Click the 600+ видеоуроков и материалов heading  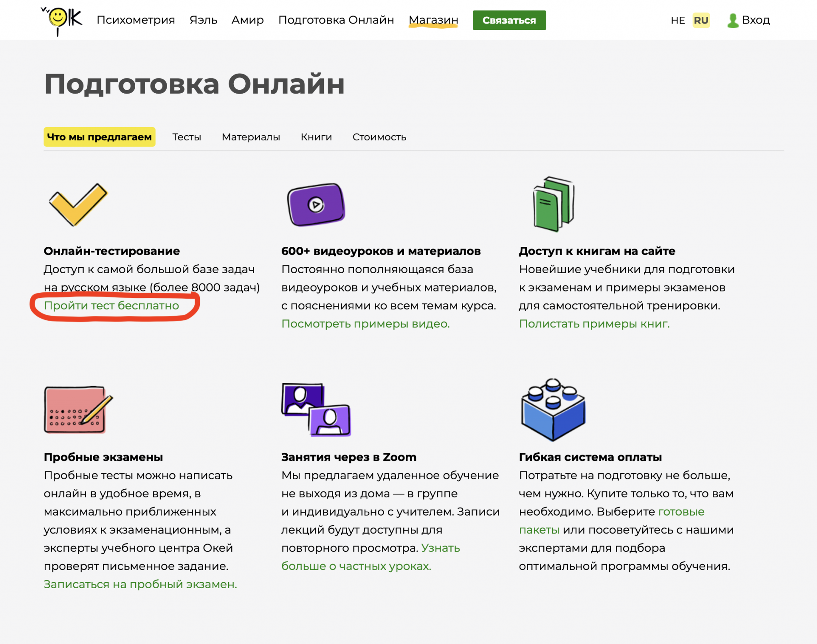click(x=381, y=251)
